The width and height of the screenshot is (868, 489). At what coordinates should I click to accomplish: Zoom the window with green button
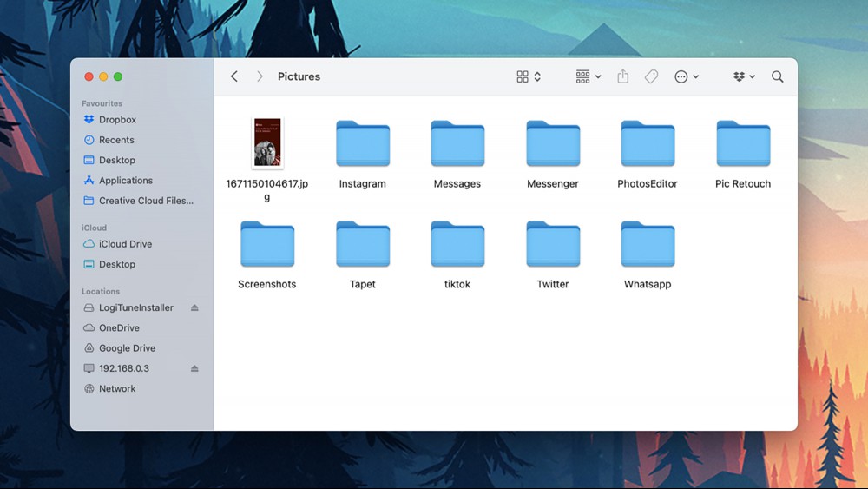point(118,76)
